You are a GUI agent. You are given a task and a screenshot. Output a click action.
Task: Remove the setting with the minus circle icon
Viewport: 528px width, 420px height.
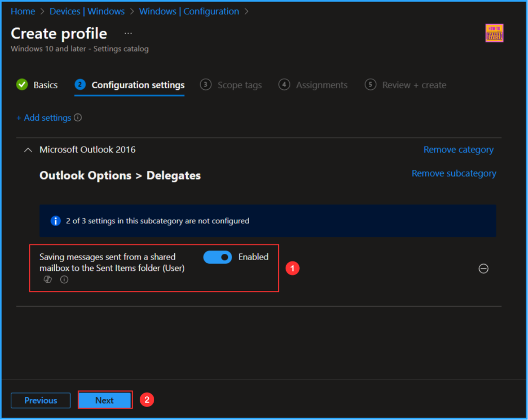pyautogui.click(x=484, y=269)
